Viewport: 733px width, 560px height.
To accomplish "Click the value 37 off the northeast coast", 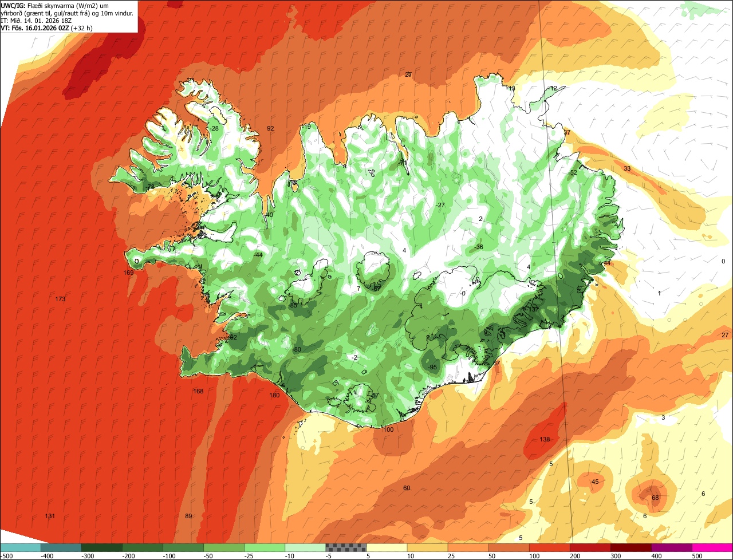I will [x=567, y=132].
